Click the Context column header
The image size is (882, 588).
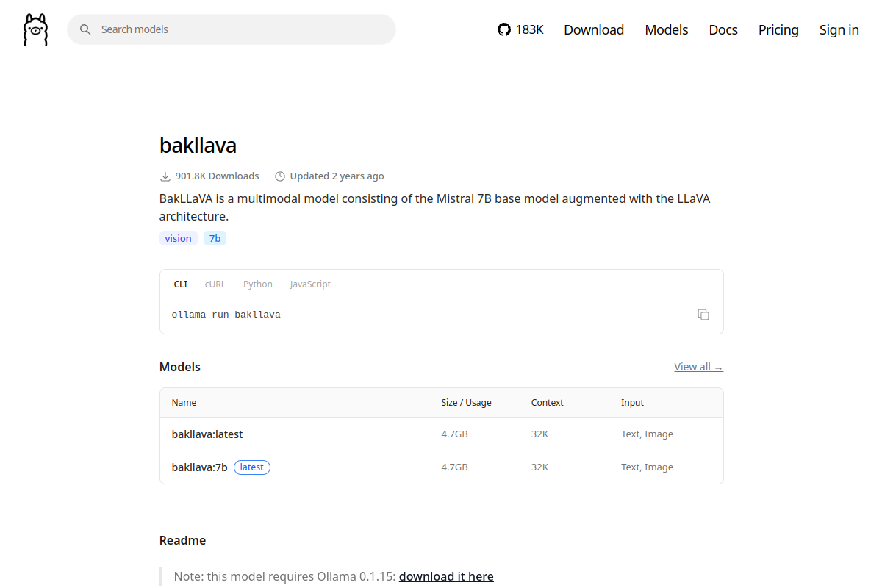coord(548,403)
